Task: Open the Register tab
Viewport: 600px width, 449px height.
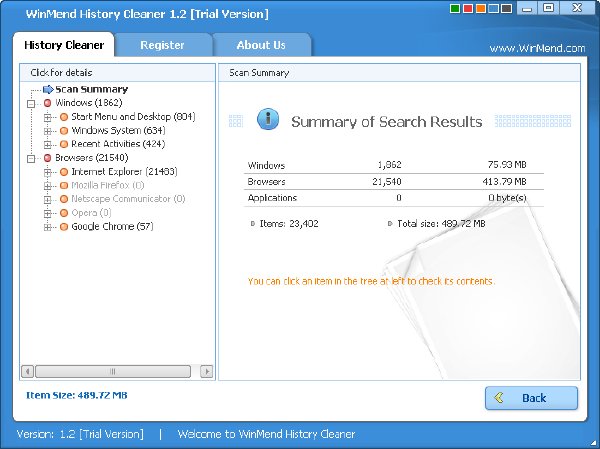Action: (162, 45)
